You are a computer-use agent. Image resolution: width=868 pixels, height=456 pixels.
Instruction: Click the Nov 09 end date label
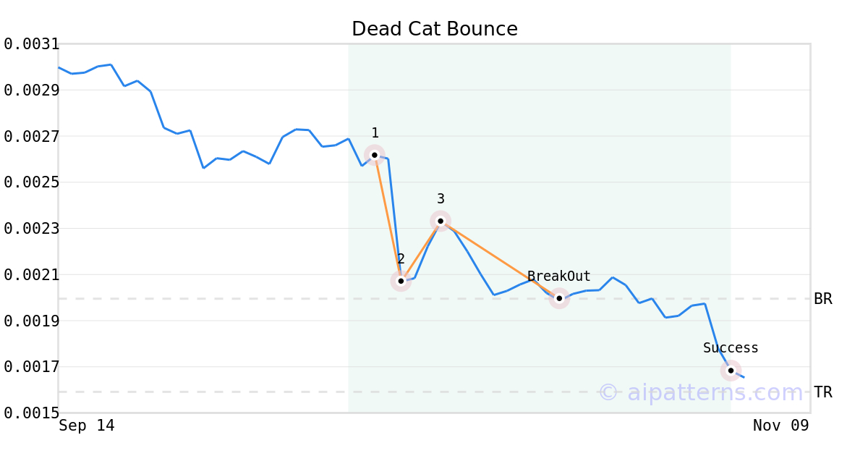(x=780, y=426)
